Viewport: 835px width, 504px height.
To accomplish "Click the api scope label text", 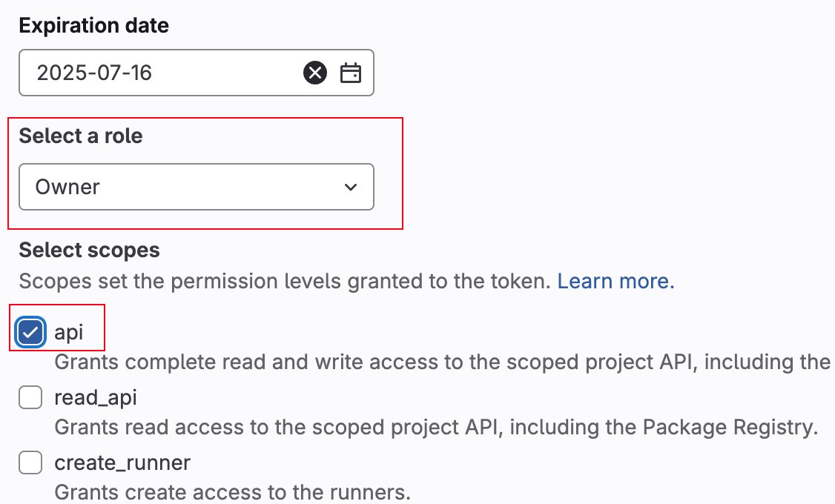I will 69,333.
